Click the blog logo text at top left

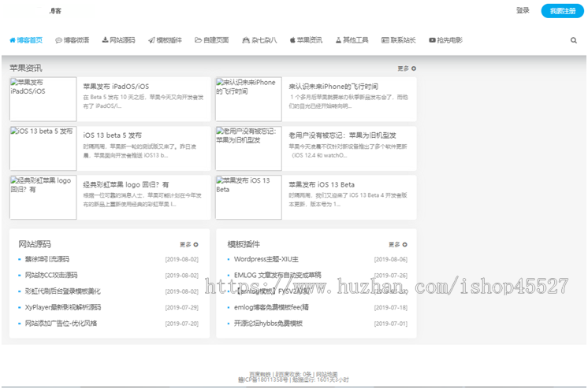tap(55, 11)
